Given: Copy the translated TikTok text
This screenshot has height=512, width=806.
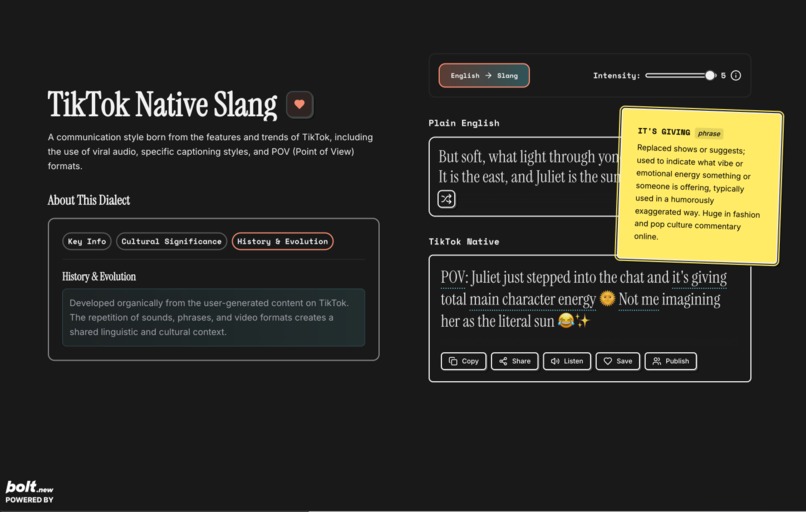Looking at the screenshot, I should 463,361.
